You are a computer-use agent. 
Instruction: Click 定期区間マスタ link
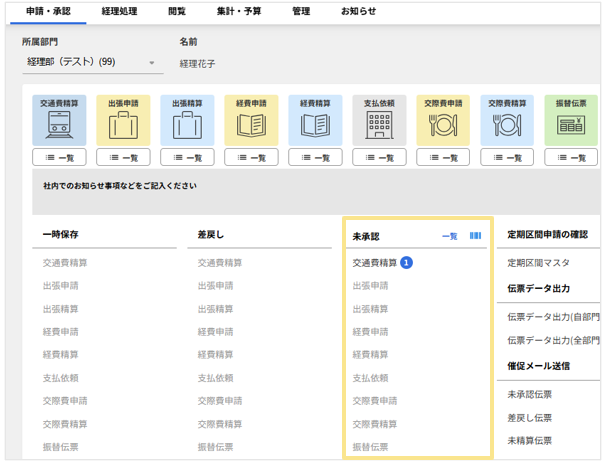(x=539, y=263)
